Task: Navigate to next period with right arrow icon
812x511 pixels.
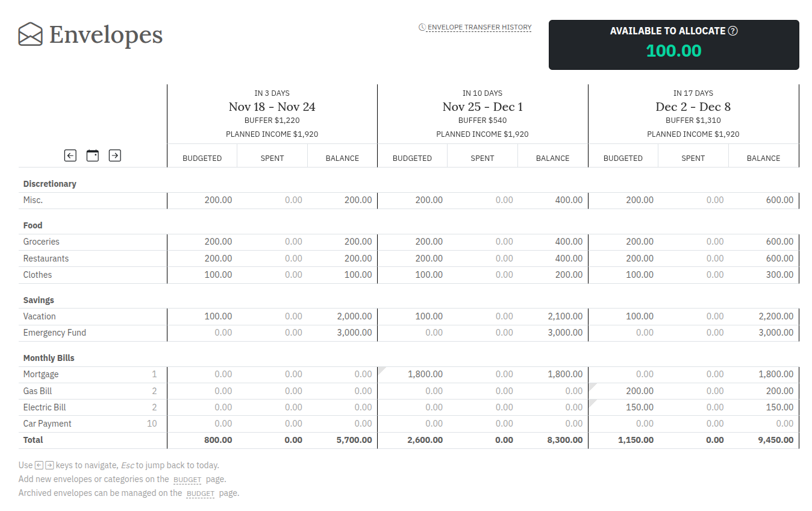Action: [114, 155]
